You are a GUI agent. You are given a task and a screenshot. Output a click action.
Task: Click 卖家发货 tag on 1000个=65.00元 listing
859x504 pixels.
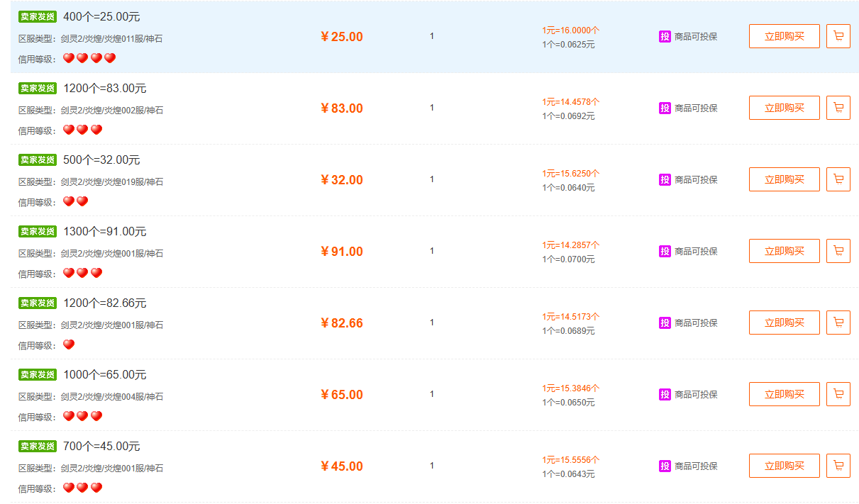[x=38, y=374]
